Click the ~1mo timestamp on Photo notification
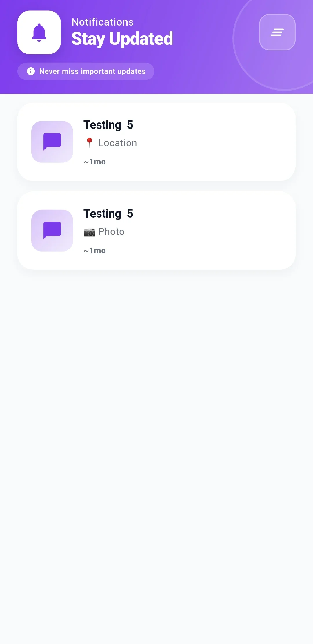 95,251
